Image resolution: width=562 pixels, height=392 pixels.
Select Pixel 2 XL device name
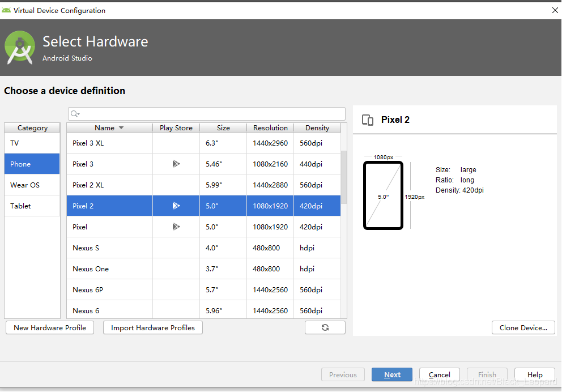(88, 185)
